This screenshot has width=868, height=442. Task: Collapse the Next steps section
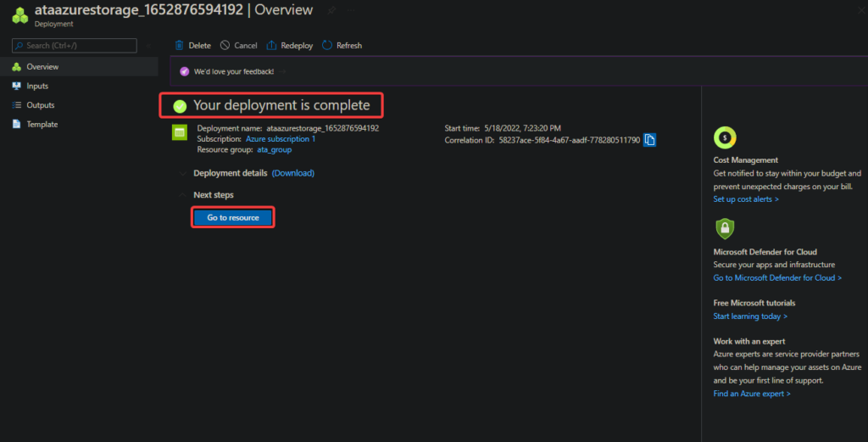tap(182, 195)
